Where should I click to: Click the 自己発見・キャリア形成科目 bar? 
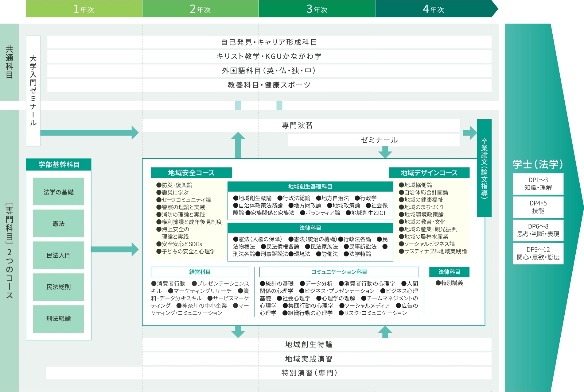point(269,42)
